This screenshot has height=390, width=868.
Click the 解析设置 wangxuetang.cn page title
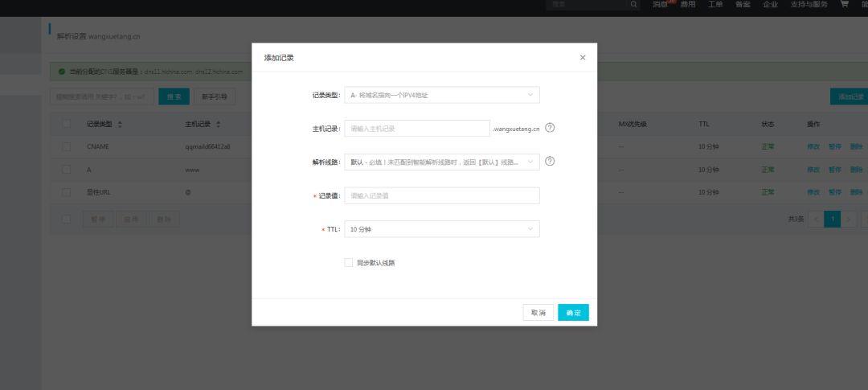[99, 36]
